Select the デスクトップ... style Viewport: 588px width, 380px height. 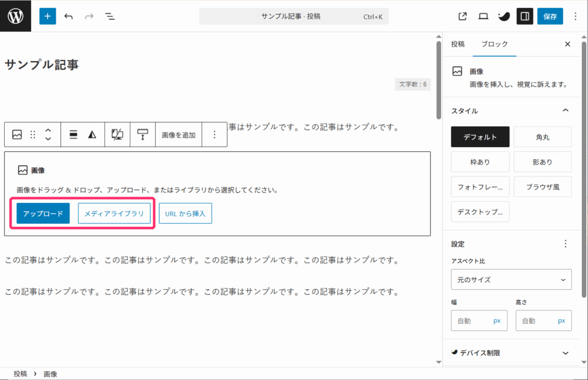point(480,212)
